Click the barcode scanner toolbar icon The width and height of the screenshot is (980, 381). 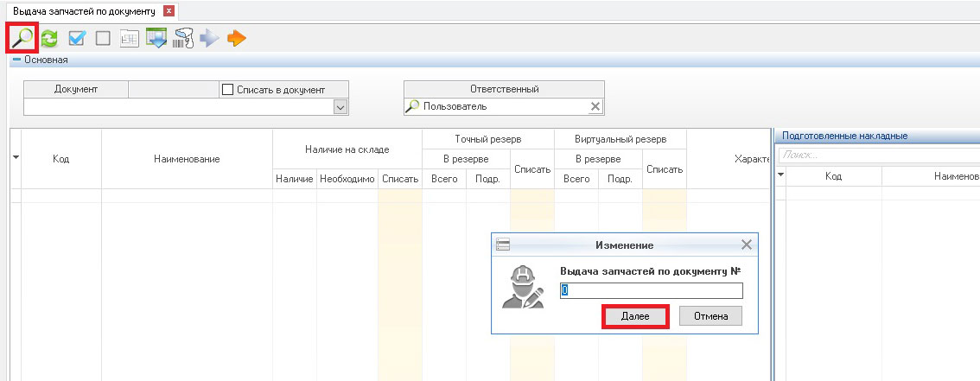[x=182, y=38]
